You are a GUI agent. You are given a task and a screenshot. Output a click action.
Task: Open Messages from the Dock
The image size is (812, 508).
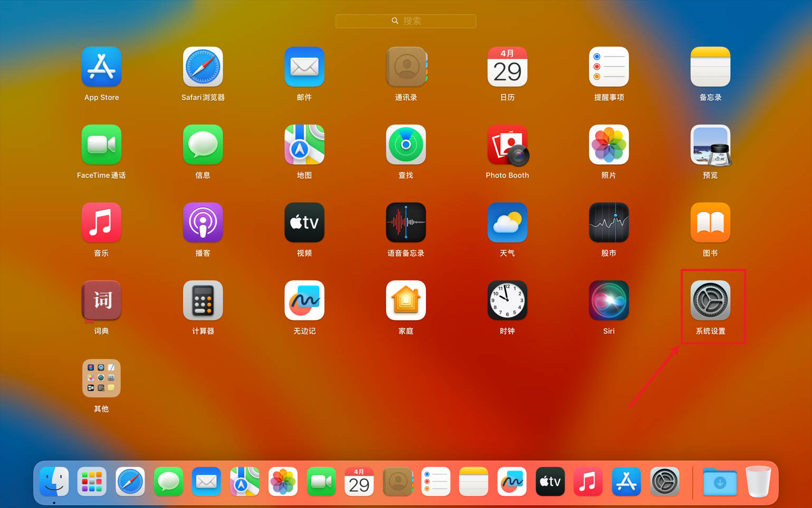[x=168, y=482]
